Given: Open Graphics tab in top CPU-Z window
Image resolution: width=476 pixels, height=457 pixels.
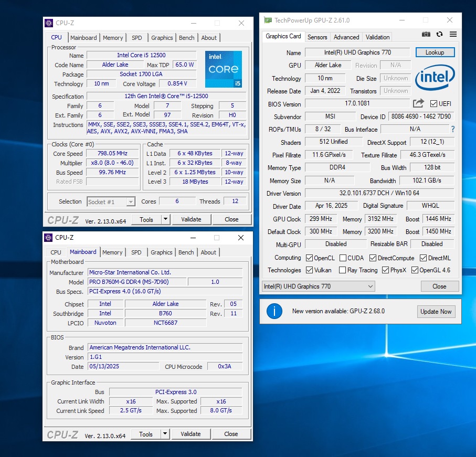Looking at the screenshot, I should (162, 38).
